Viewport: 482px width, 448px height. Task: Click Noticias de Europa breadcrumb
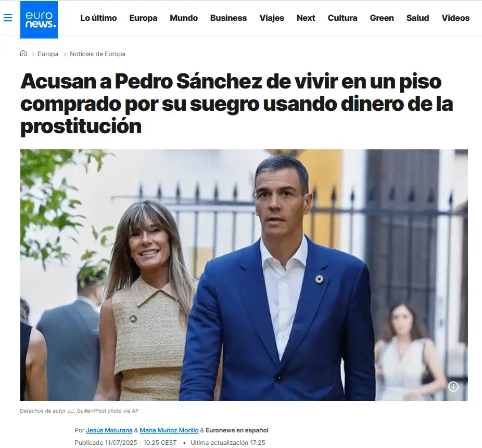(x=97, y=54)
